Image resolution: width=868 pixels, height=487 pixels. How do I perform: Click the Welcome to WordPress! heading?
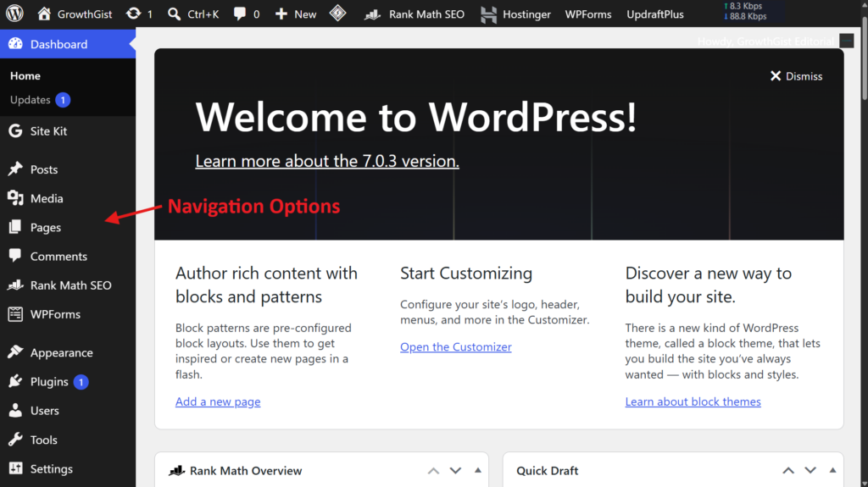pyautogui.click(x=415, y=117)
